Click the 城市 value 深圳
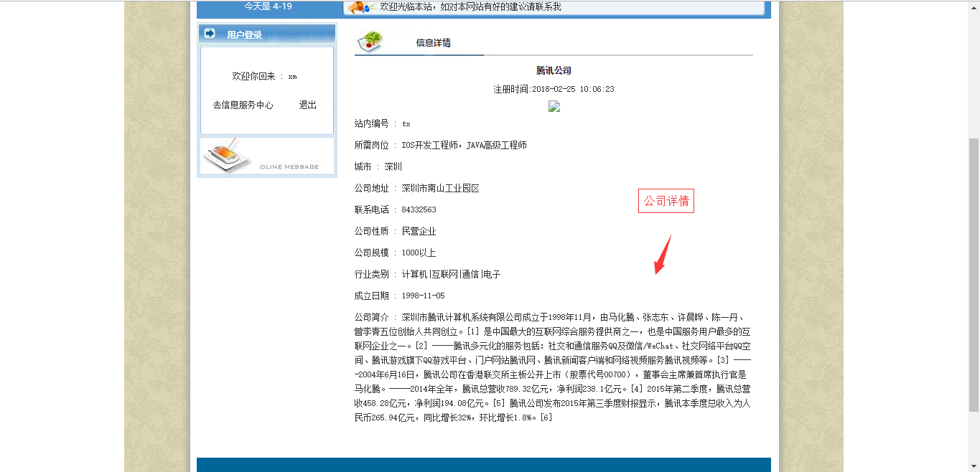The image size is (980, 472). click(x=393, y=167)
